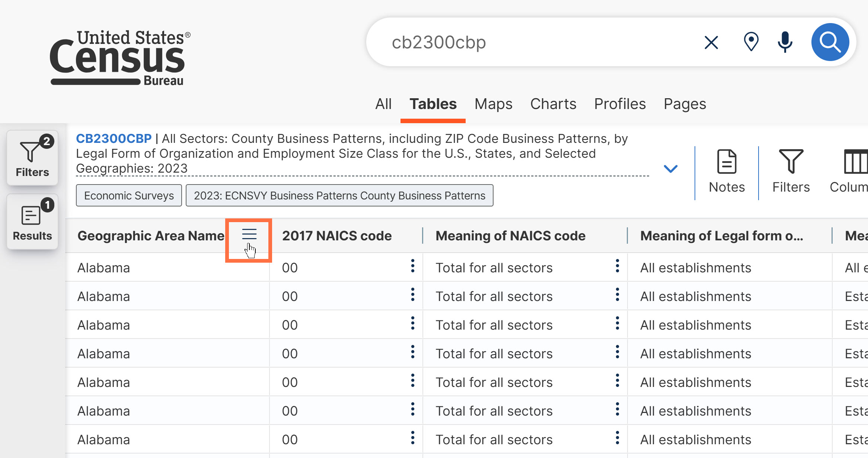
Task: Switch to the Charts tab
Action: [x=553, y=104]
